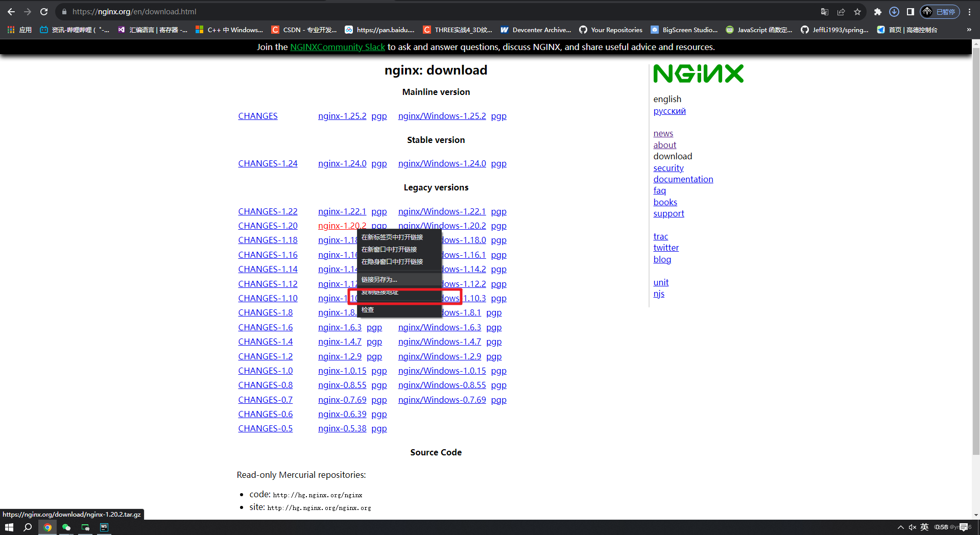Bookmark this page with the star icon
This screenshot has height=535, width=980.
(857, 12)
